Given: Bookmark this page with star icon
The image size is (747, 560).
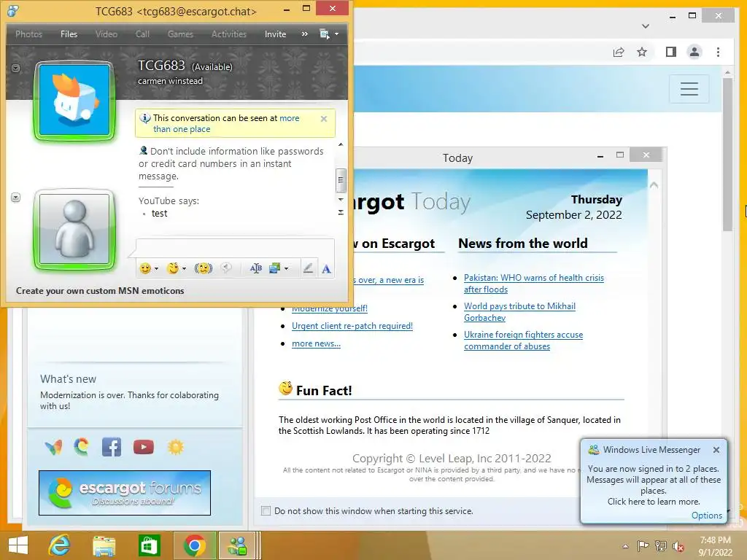Looking at the screenshot, I should pos(642,52).
